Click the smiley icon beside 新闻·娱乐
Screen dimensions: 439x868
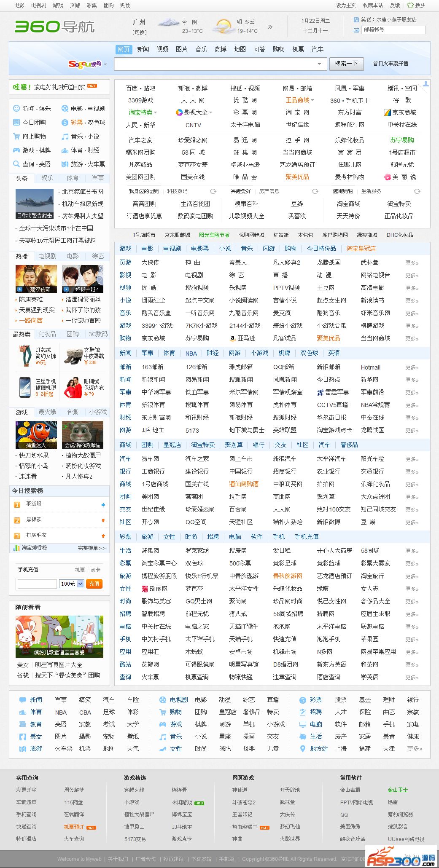(x=16, y=108)
